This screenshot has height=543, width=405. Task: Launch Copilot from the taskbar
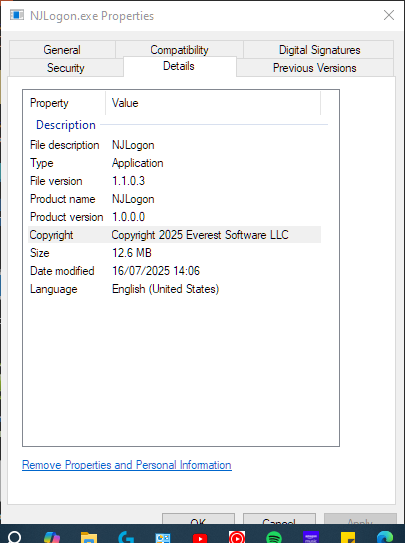[52, 537]
